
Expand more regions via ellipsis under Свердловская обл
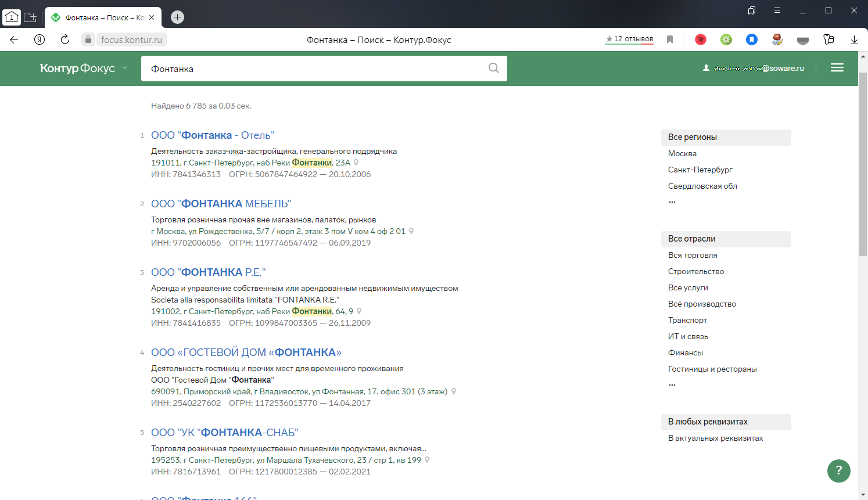(x=672, y=202)
